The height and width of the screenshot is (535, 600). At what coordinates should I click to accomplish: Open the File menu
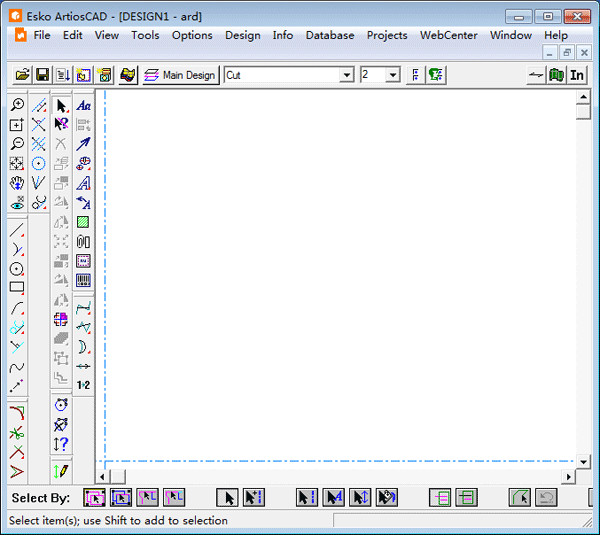(42, 35)
